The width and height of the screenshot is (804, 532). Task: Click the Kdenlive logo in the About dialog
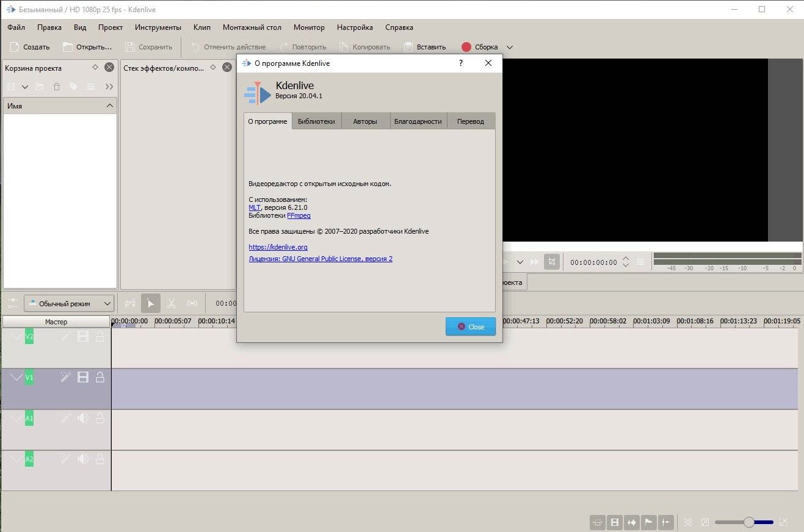(257, 93)
